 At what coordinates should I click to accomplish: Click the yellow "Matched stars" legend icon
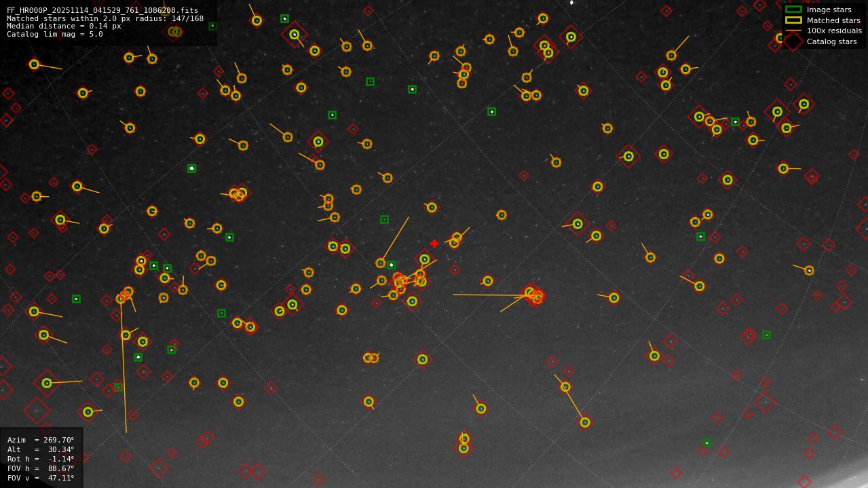point(793,20)
